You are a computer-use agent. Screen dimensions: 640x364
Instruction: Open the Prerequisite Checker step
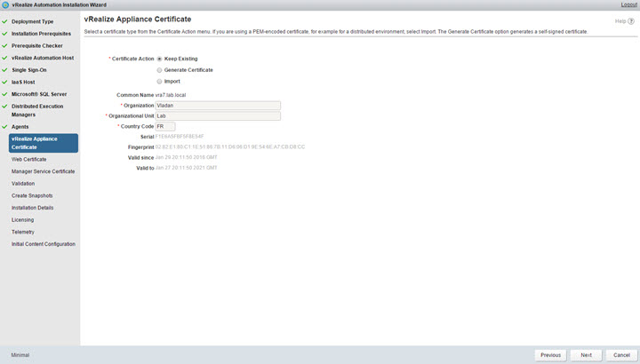pos(37,45)
